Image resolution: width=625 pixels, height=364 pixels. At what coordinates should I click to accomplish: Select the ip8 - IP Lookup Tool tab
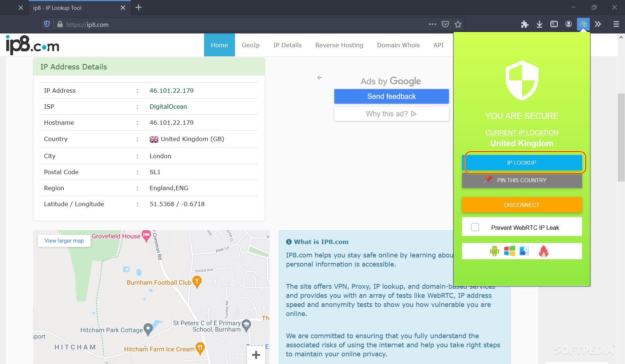(x=80, y=8)
